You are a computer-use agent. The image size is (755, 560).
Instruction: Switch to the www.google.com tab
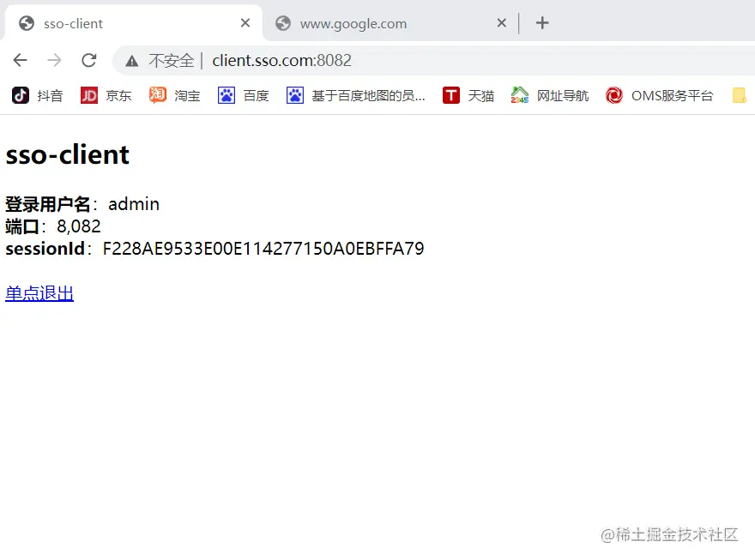[x=391, y=23]
